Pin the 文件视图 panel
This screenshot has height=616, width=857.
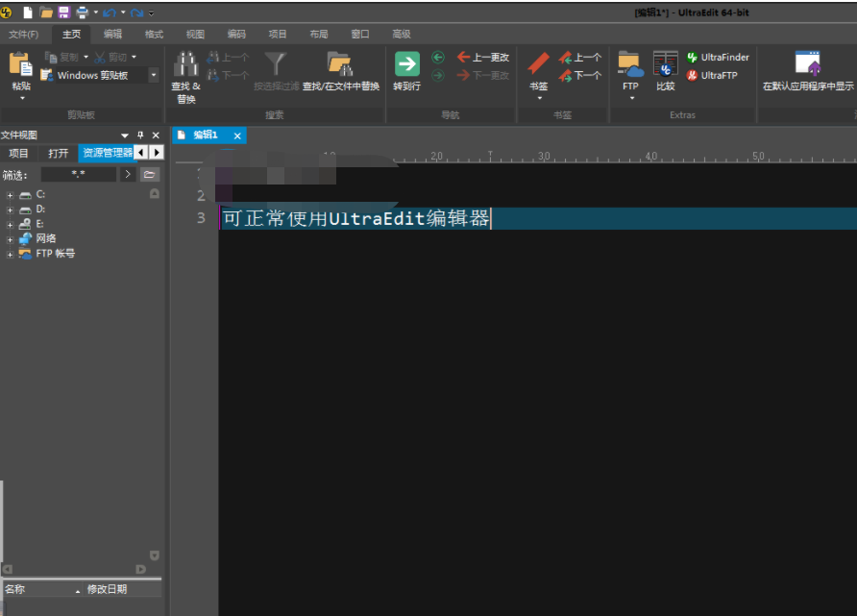[x=140, y=135]
